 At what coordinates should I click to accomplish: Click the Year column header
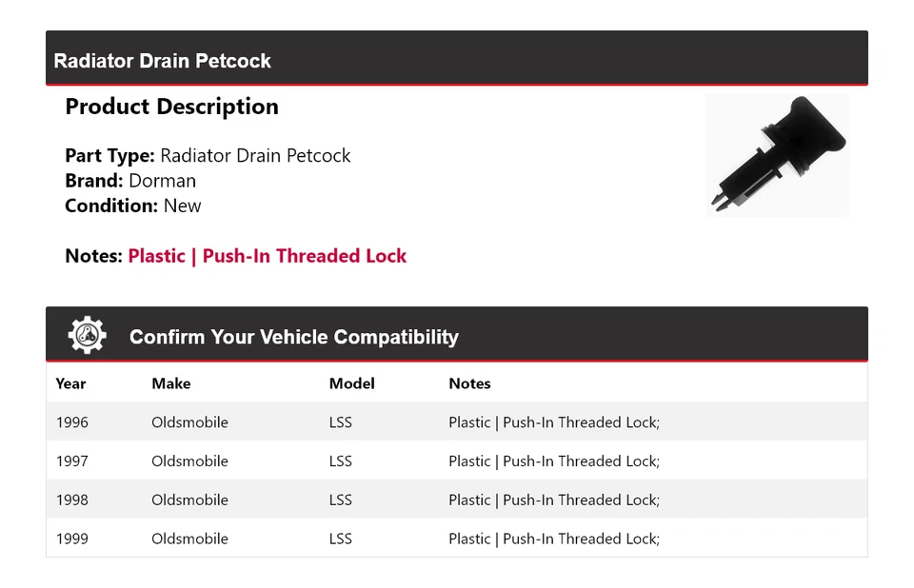70,383
